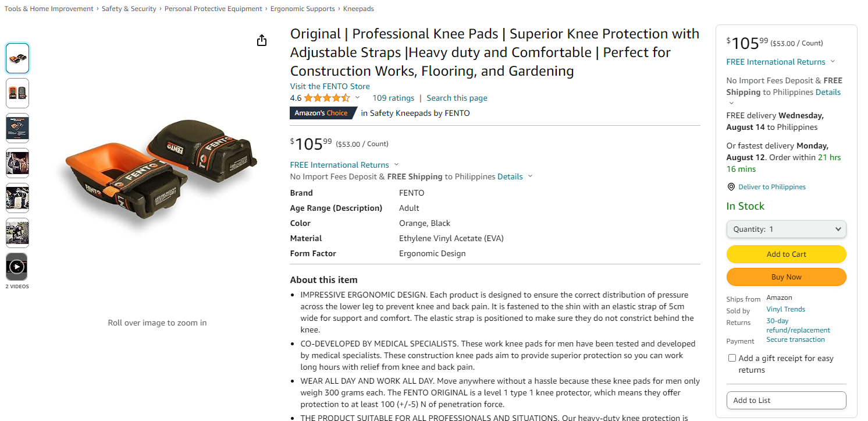Click the share icon above product image
Screen dimensions: 868x421
(x=262, y=40)
